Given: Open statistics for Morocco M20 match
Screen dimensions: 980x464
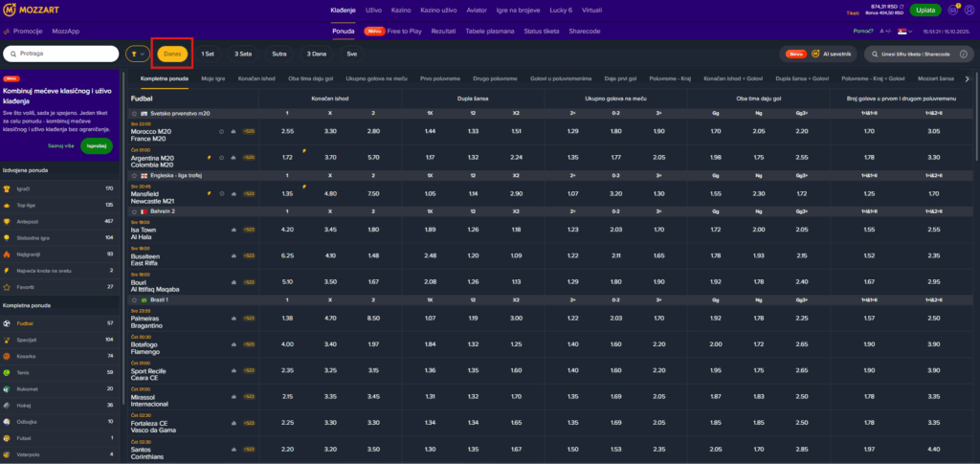Looking at the screenshot, I should (234, 130).
